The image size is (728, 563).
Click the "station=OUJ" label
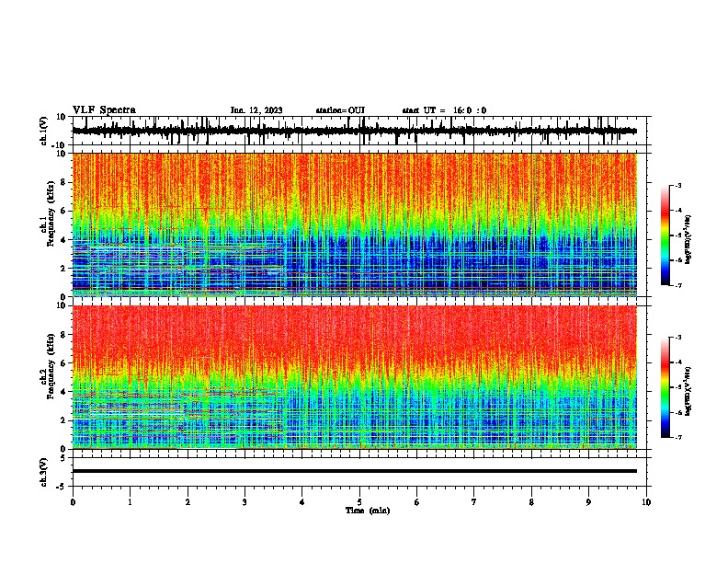click(x=340, y=110)
